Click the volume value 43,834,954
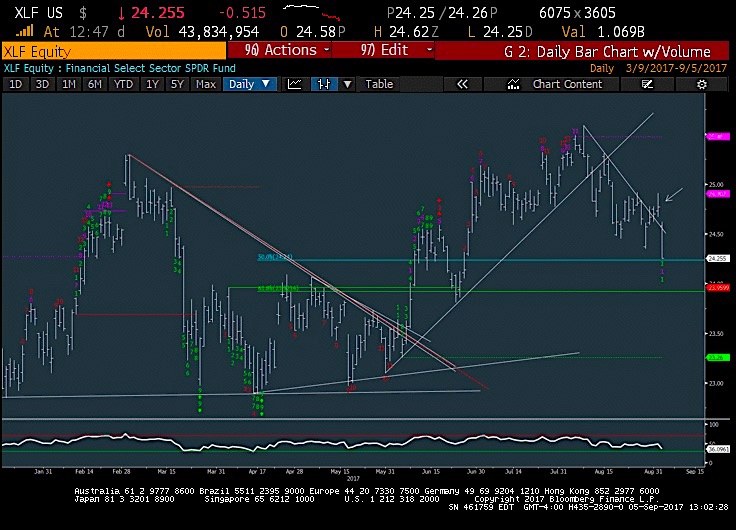 click(x=219, y=32)
